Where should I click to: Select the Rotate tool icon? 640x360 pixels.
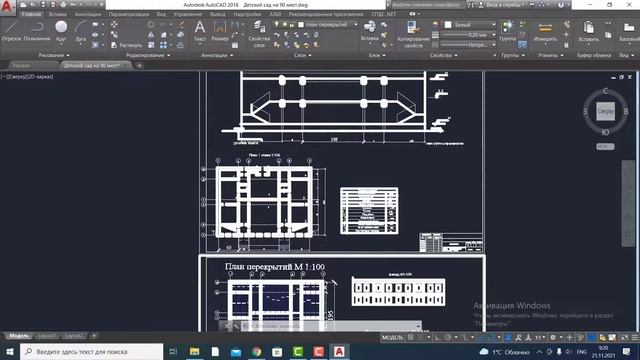click(151, 25)
